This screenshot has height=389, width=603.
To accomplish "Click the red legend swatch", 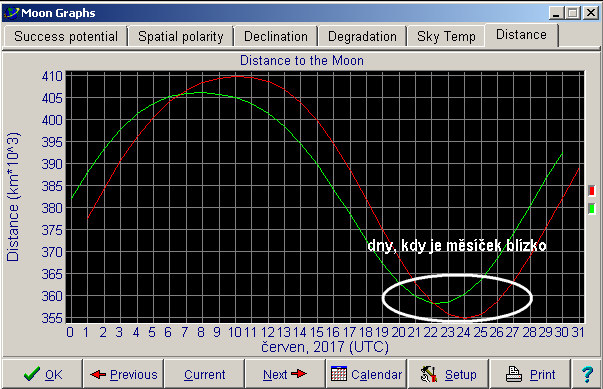I will point(592,191).
